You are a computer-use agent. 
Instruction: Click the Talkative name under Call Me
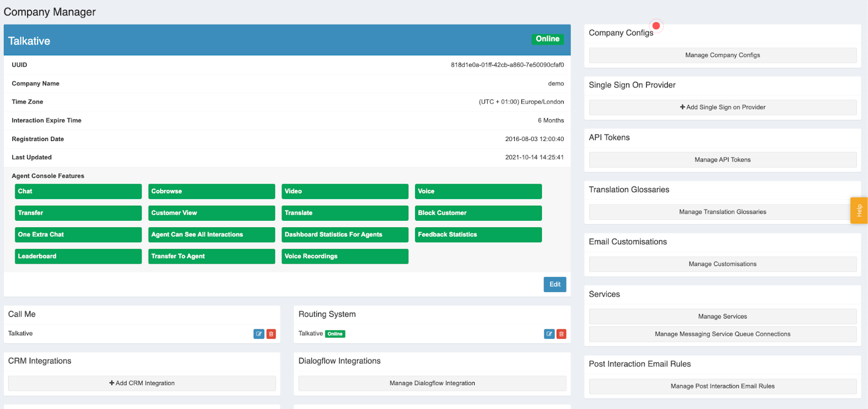(x=21, y=334)
